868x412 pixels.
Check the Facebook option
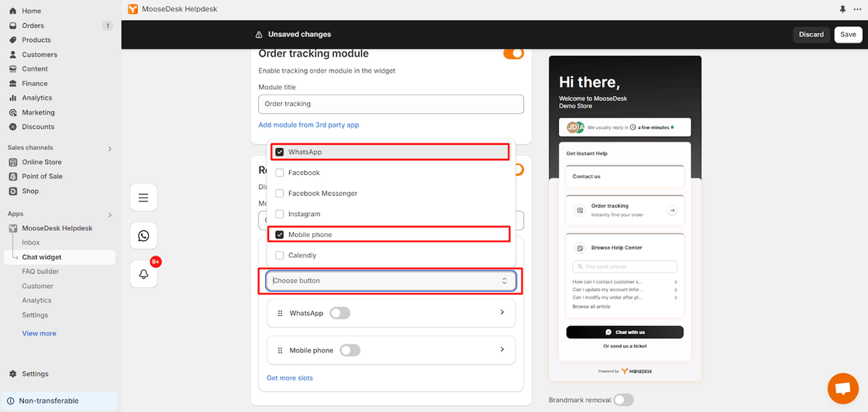(x=280, y=173)
